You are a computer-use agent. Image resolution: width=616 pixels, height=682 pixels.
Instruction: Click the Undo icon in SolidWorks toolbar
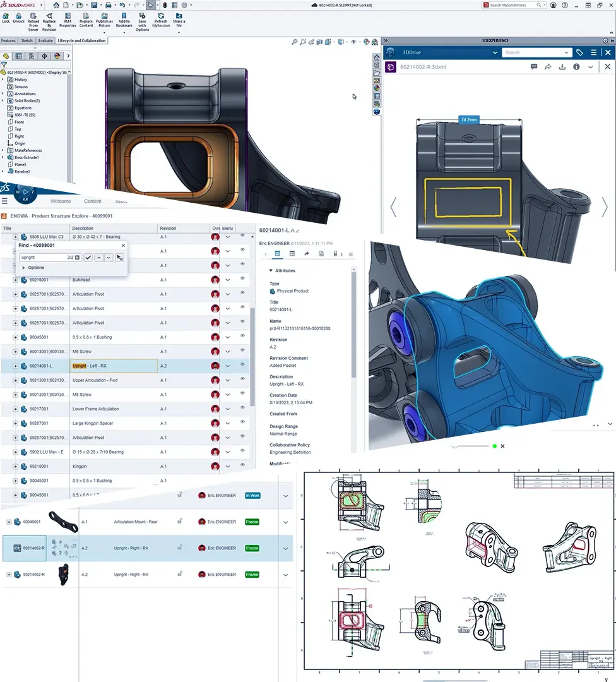click(122, 5)
